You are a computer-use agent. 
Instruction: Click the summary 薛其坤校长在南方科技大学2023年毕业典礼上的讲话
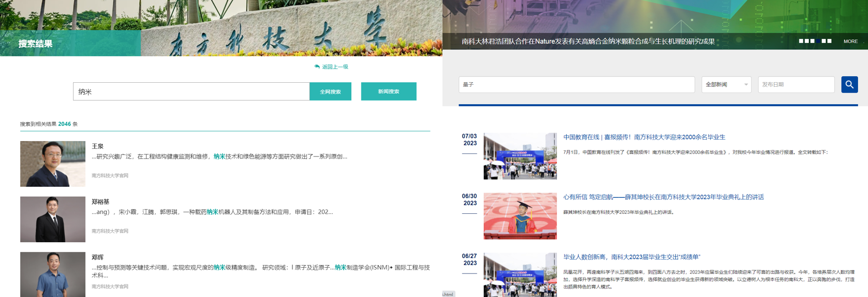[619, 212]
